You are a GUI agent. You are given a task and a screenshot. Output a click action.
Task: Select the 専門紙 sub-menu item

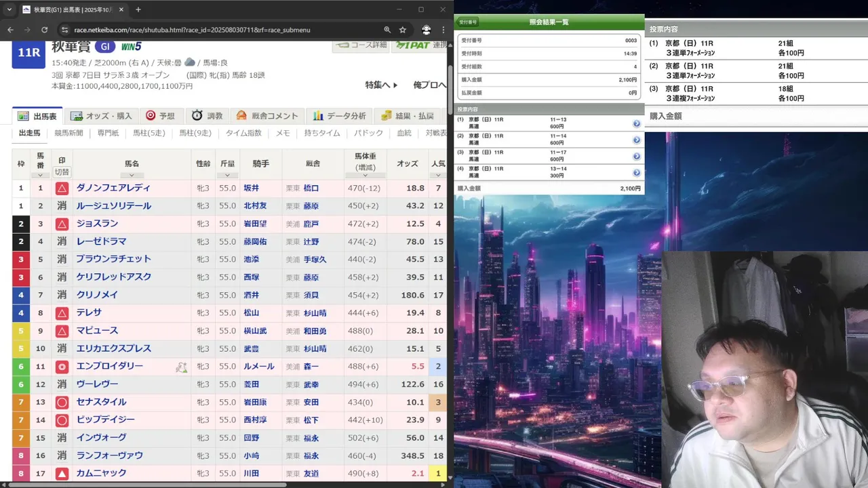click(108, 133)
